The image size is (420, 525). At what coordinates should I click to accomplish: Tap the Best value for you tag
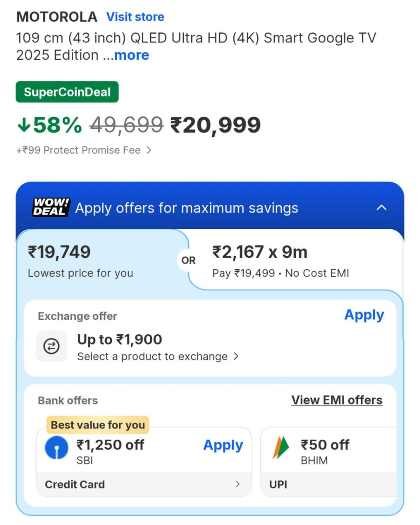(98, 425)
